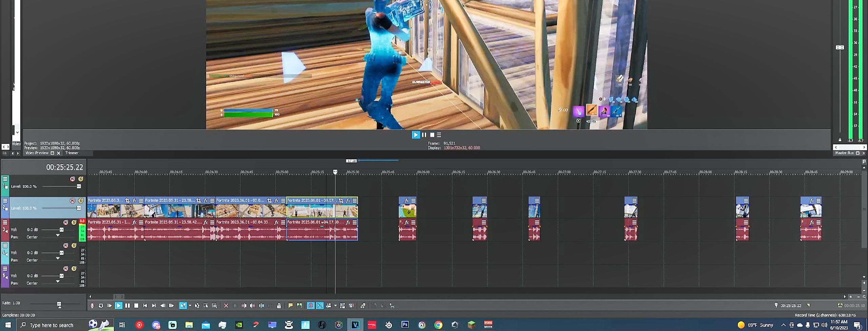The height and width of the screenshot is (331, 868).
Task: Toggle Lock Envelopes to Events icon
Action: point(342,306)
